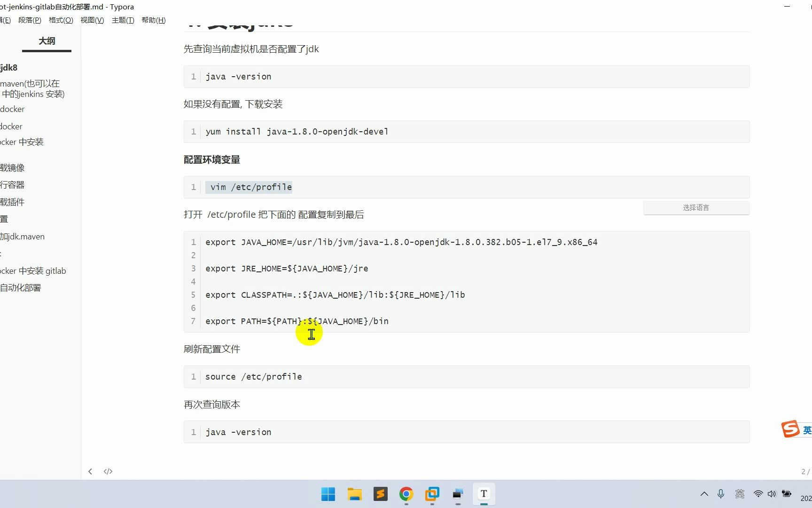Click the 先查询当前虚拟机 paragraph
Viewport: 812px width, 508px height.
[x=251, y=49]
